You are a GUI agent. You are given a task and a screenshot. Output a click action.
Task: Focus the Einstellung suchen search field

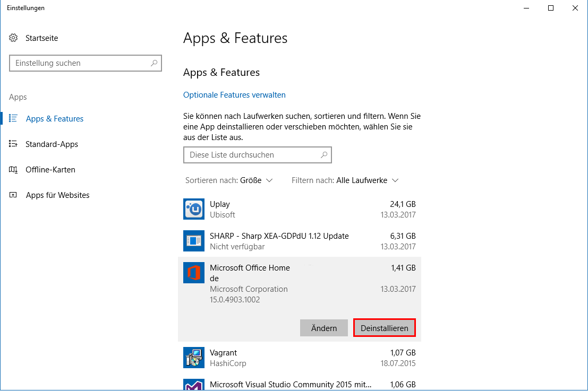point(86,63)
